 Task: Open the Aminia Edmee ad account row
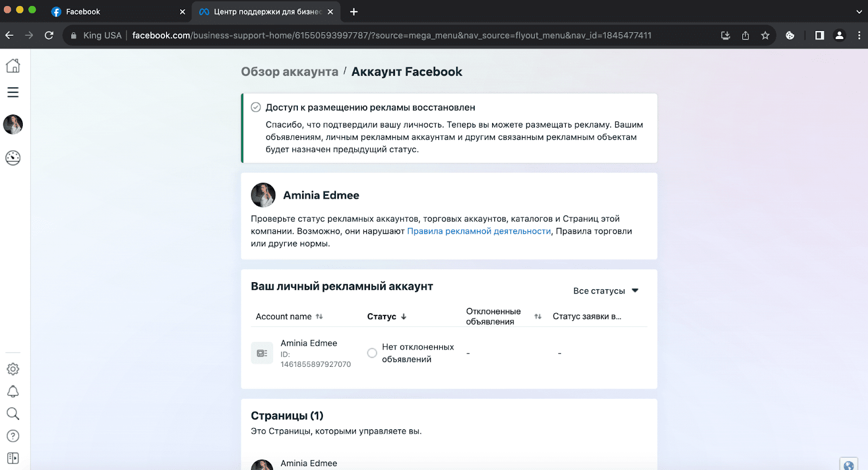pos(449,353)
